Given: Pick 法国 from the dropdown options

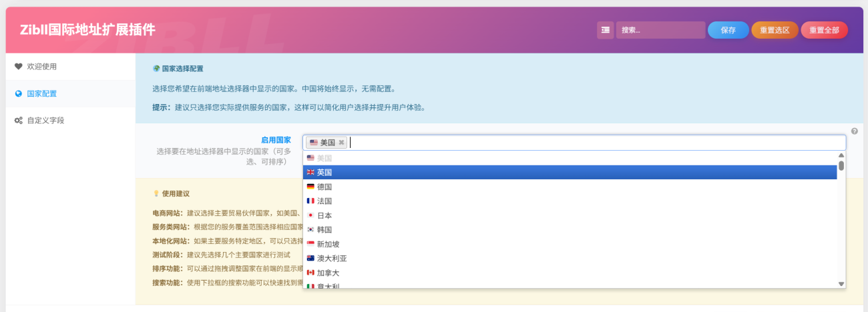Looking at the screenshot, I should 324,201.
